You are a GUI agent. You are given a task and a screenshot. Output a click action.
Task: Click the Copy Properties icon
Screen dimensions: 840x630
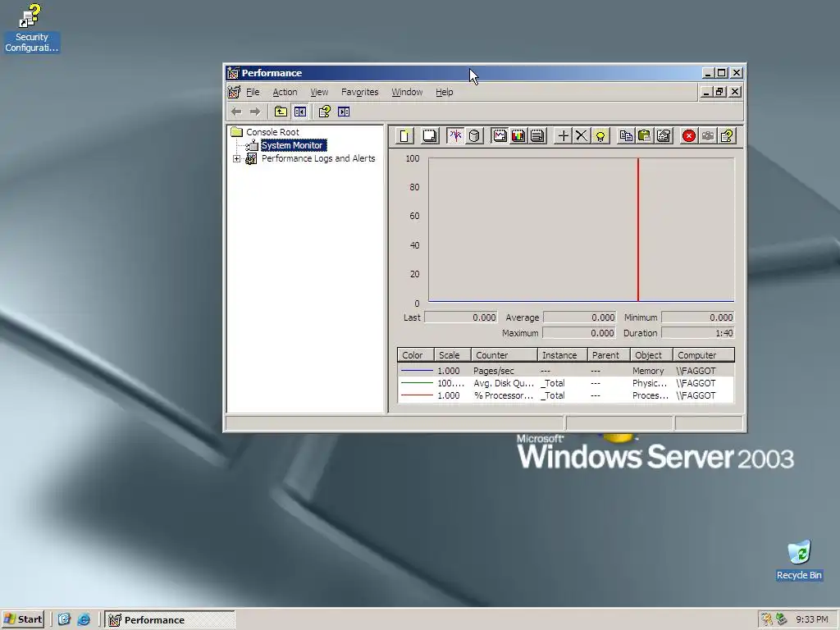[626, 136]
